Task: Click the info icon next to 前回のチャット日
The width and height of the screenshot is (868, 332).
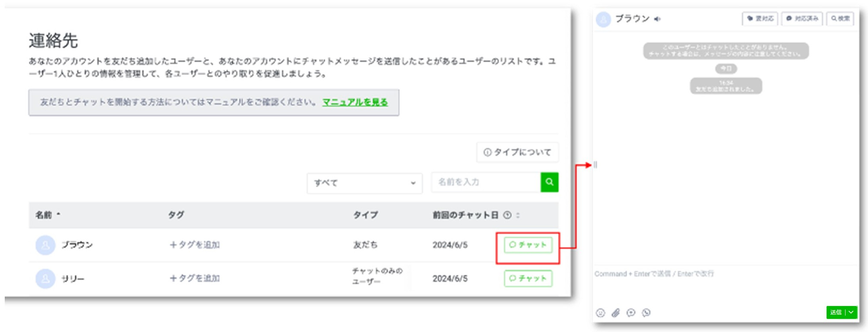Action: coord(507,215)
